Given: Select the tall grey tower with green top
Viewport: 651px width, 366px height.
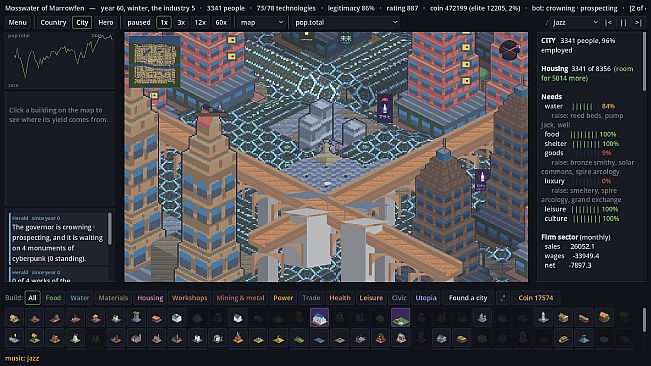Looking at the screenshot, I should tap(136, 318).
